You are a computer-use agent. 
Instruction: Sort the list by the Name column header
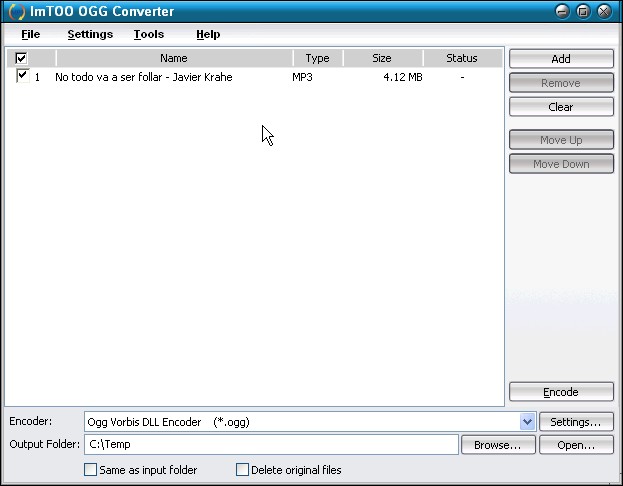tap(174, 58)
